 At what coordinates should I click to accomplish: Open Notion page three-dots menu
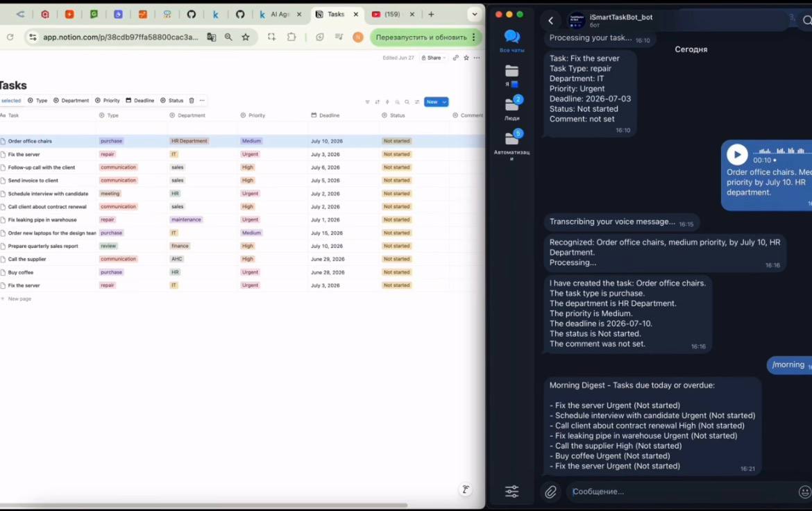(x=477, y=58)
